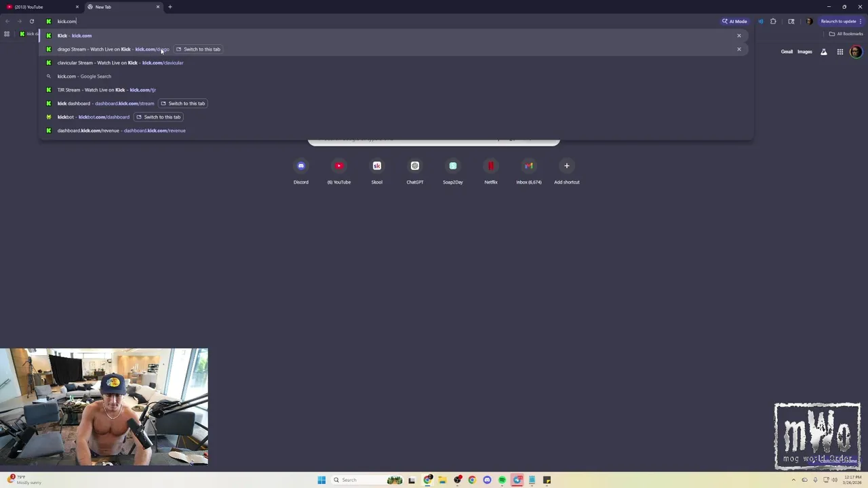The height and width of the screenshot is (488, 868).
Task: Open the Images link
Action: [x=805, y=52]
